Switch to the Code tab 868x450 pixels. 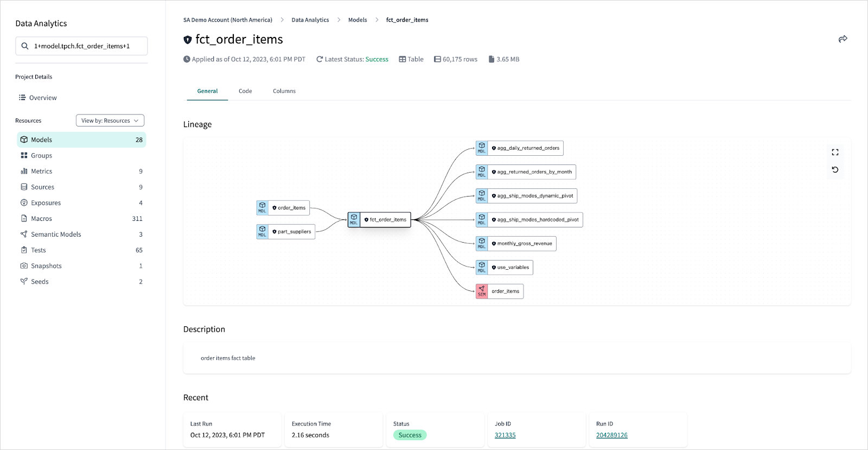(x=245, y=91)
